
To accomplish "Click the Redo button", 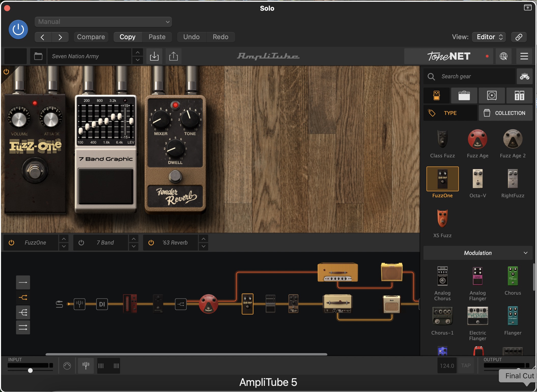I will pos(220,37).
